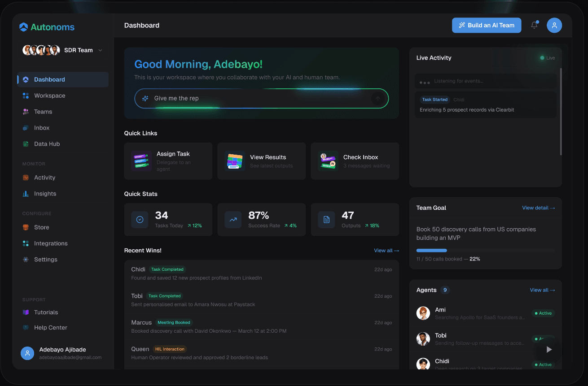Click the 34 Tasks Today value
The width and height of the screenshot is (588, 386).
tap(162, 215)
